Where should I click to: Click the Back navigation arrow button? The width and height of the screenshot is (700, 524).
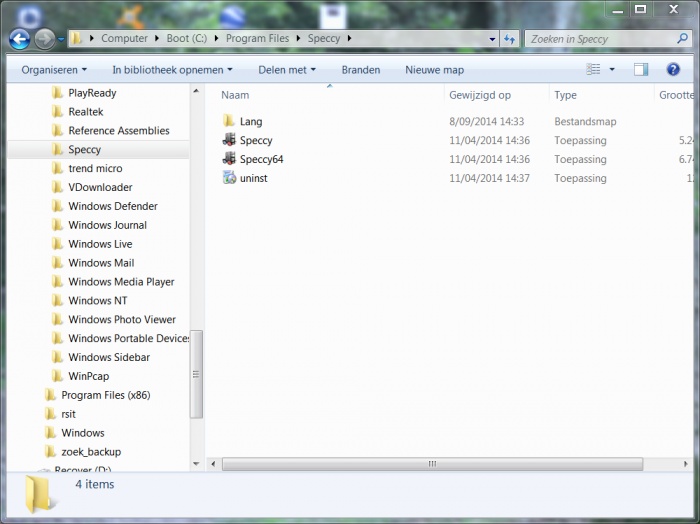coord(20,39)
